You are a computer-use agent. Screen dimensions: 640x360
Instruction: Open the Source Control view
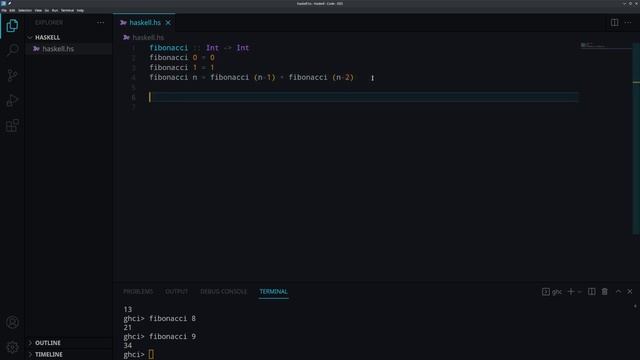point(12,75)
